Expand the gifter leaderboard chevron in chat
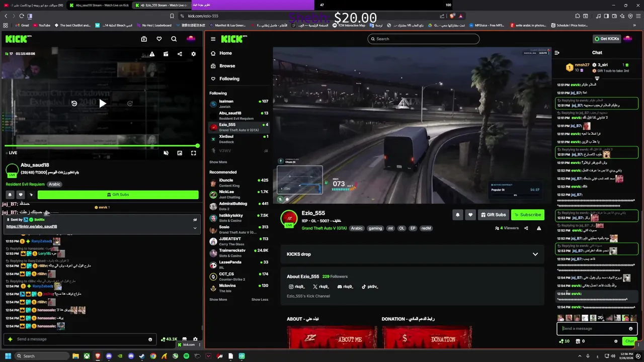The height and width of the screenshot is (362, 644). (x=597, y=78)
